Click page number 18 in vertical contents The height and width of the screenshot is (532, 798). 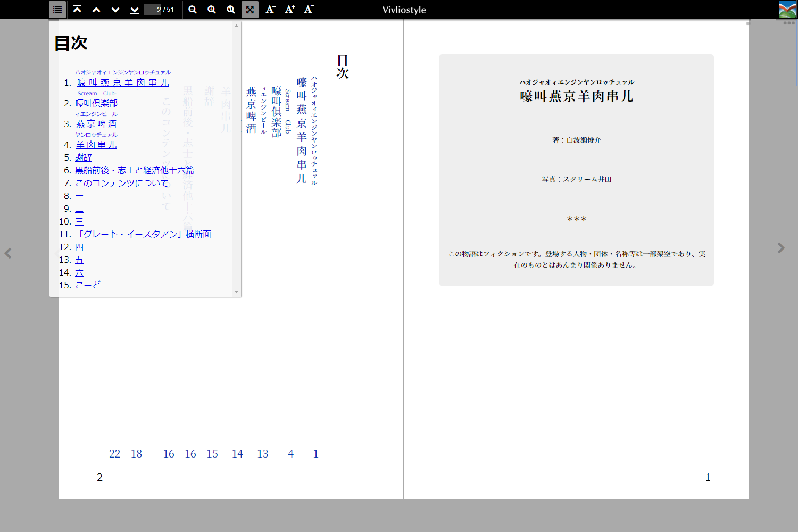137,454
